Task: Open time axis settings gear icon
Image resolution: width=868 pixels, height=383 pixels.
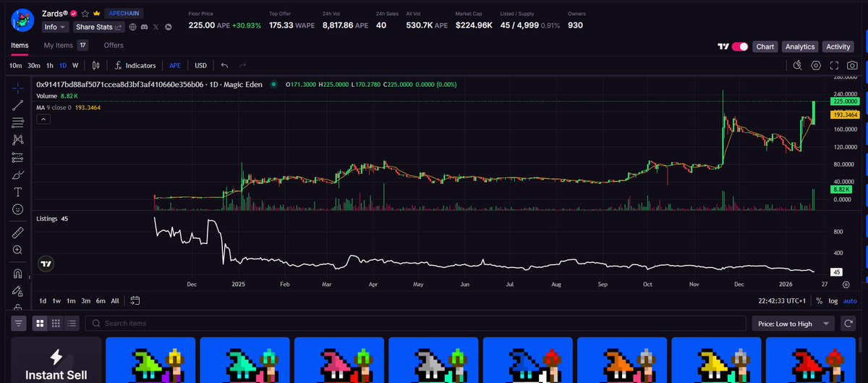Action: coord(846,285)
